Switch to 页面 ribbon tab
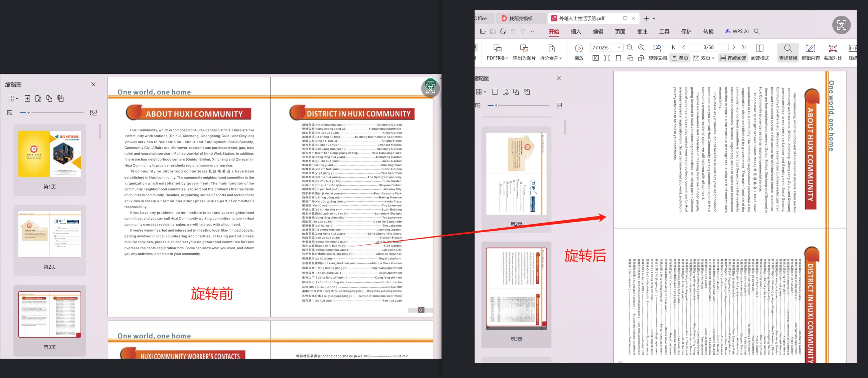The height and width of the screenshot is (378, 868). pos(620,32)
